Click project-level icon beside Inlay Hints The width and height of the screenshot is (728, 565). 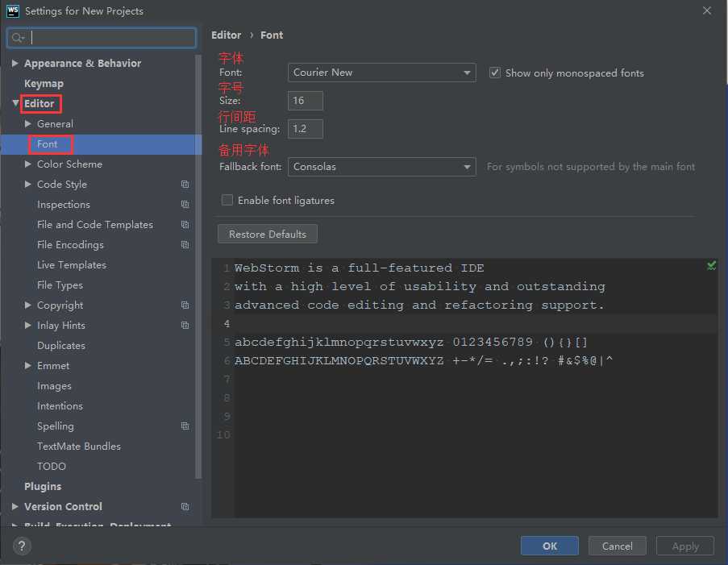(x=185, y=326)
